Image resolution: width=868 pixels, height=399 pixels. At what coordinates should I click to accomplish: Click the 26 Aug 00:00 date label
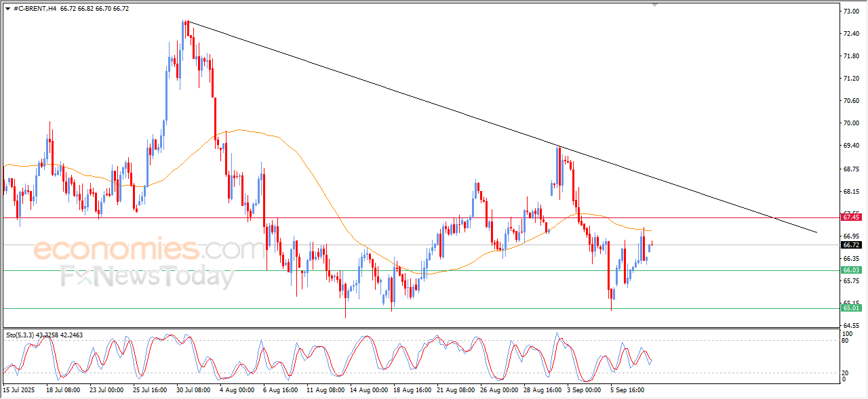point(500,390)
